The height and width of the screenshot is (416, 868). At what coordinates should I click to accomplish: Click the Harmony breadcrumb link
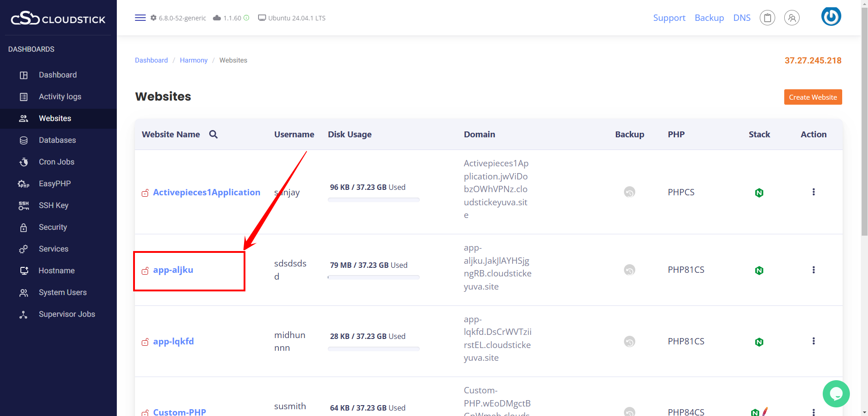193,61
